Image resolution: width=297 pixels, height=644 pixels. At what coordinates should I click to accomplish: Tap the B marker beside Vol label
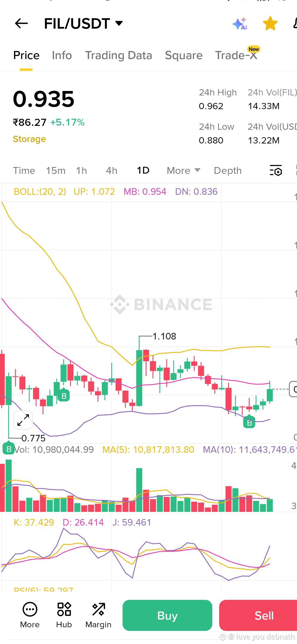pos(9,449)
